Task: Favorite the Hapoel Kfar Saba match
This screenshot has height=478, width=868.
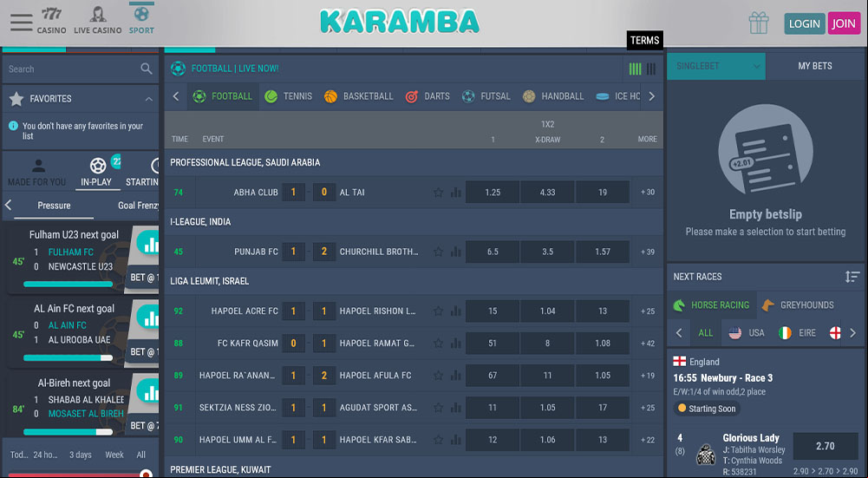Action: 438,439
